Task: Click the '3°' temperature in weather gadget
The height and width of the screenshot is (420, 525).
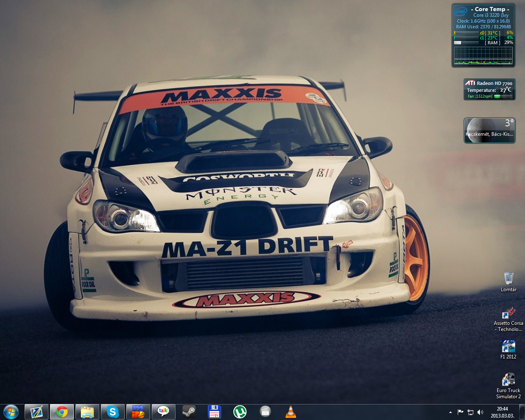Action: click(x=509, y=123)
